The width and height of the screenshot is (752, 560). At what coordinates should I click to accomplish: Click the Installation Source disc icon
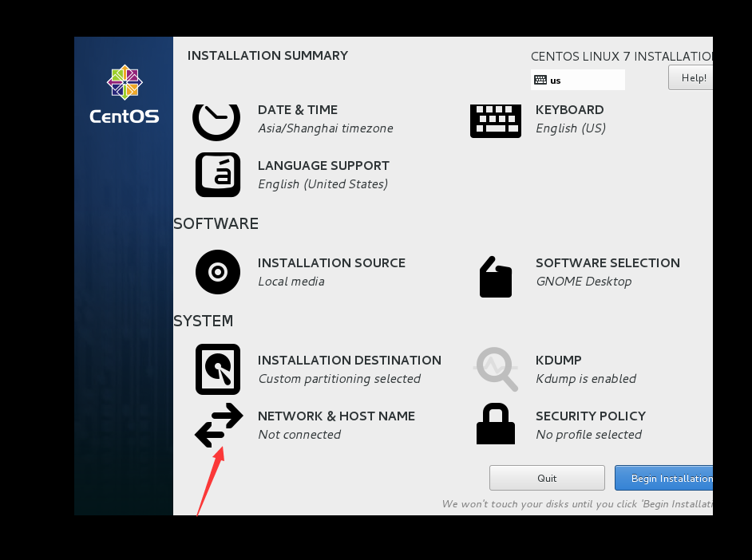pos(218,272)
